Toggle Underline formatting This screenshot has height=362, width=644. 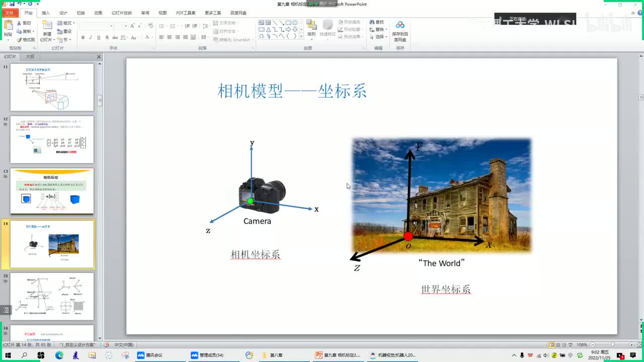pos(99,37)
